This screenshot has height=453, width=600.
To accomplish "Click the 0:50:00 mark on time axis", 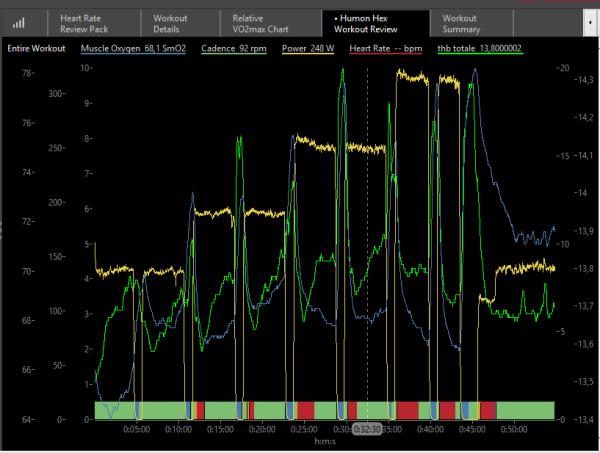I will (514, 430).
